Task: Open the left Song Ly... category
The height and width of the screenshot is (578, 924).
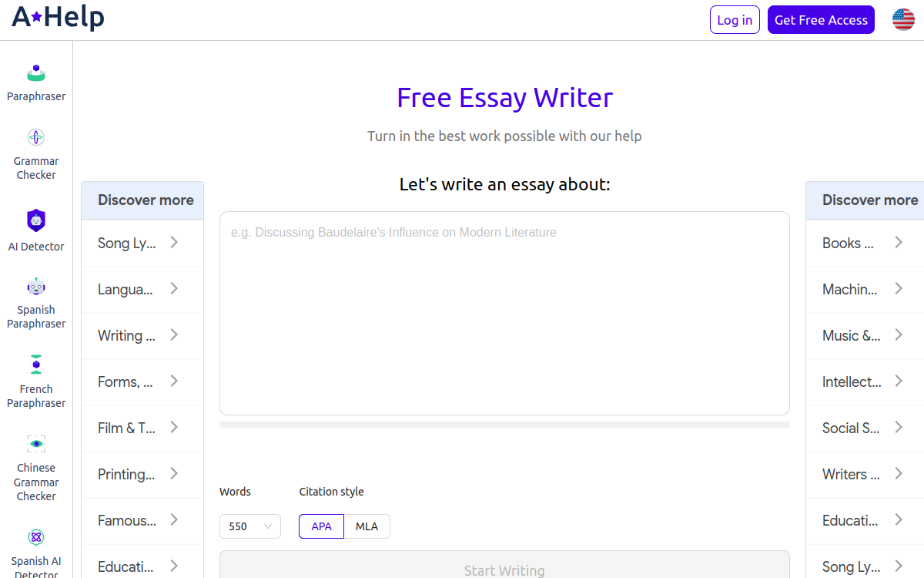Action: coord(142,243)
